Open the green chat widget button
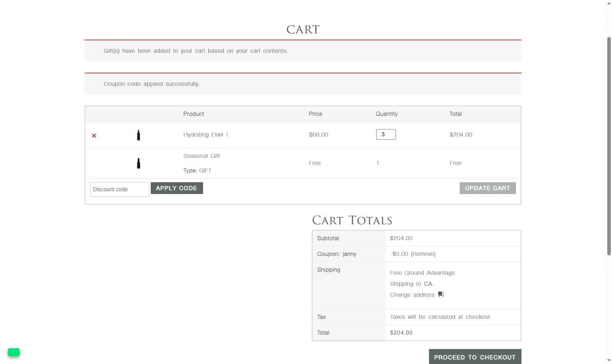Screen dimensions: 612x364 [14, 352]
